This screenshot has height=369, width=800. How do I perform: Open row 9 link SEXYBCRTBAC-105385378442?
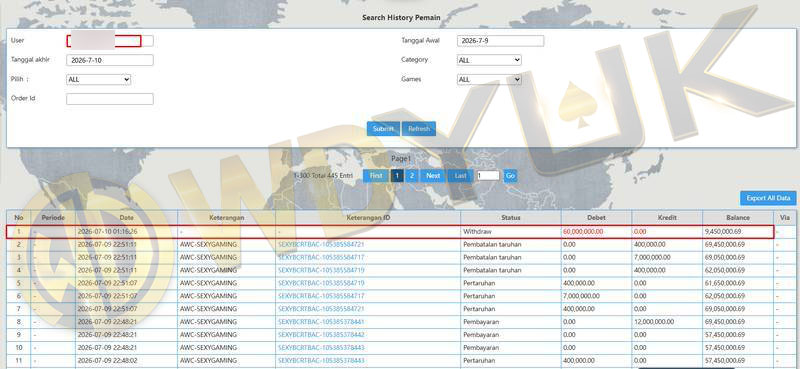click(x=321, y=335)
